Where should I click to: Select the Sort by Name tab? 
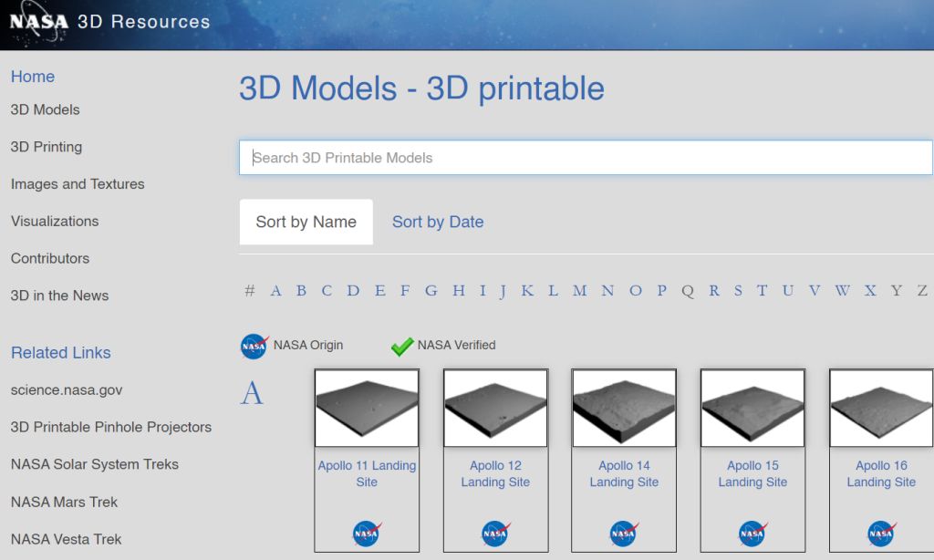306,222
